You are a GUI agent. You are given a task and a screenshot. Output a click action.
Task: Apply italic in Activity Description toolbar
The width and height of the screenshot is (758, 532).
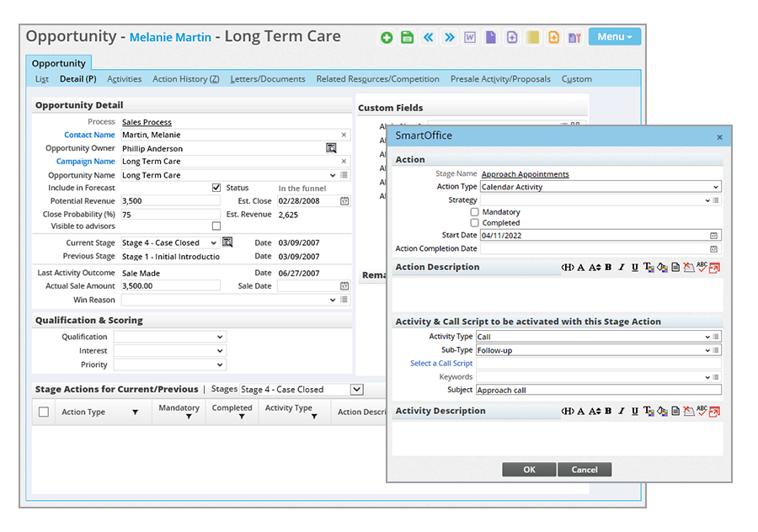[x=622, y=411]
